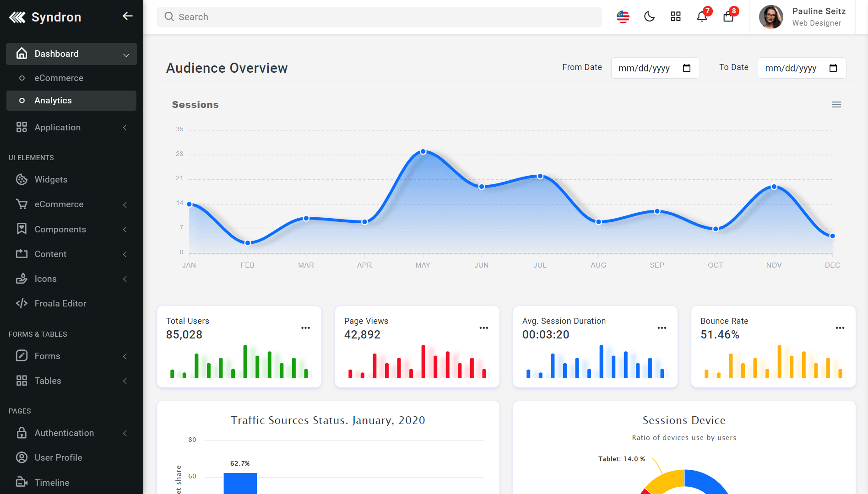Open Bounce Rate card options dots
Viewport: 868px width, 494px height.
(x=840, y=328)
